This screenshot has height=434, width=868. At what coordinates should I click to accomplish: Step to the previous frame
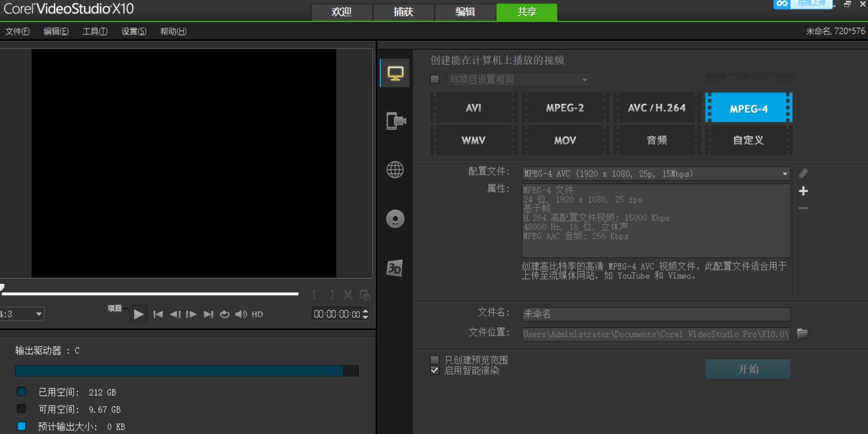[175, 314]
